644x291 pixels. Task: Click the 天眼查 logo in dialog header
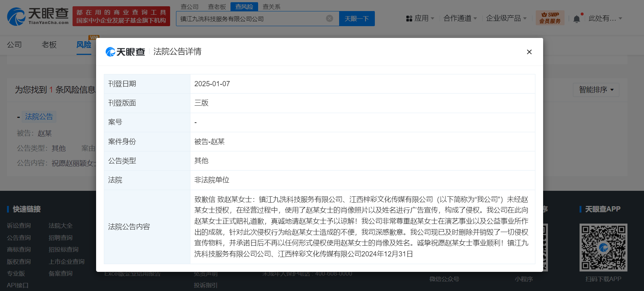tap(125, 52)
